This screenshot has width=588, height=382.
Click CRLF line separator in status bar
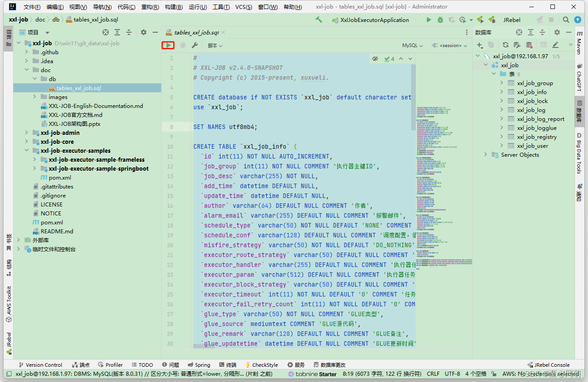tap(433, 373)
